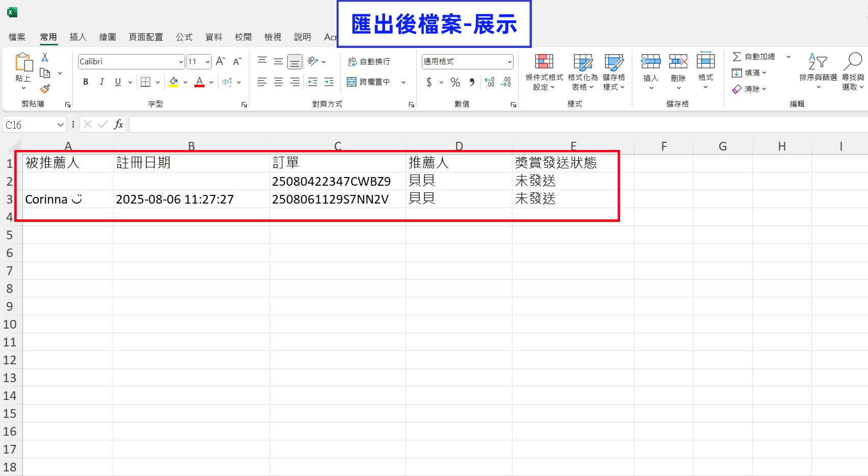
Task: Click the 格式 format cells icon
Action: 706,61
